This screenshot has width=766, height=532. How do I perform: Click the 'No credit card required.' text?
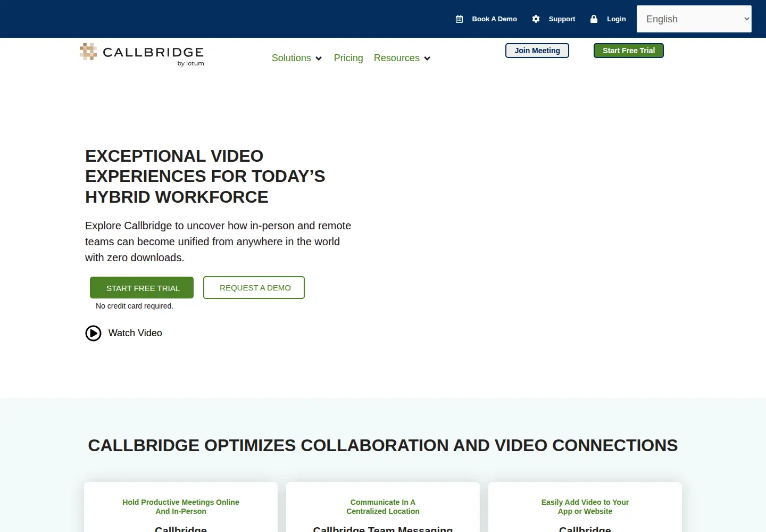coord(135,306)
